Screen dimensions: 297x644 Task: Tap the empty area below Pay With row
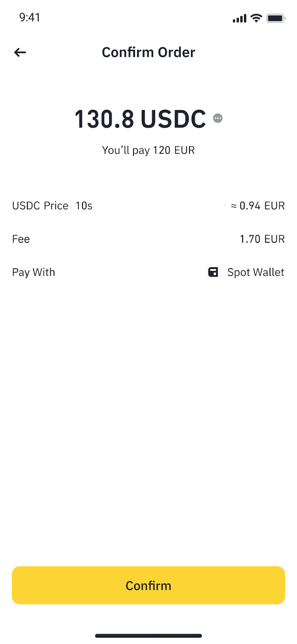coord(148,402)
